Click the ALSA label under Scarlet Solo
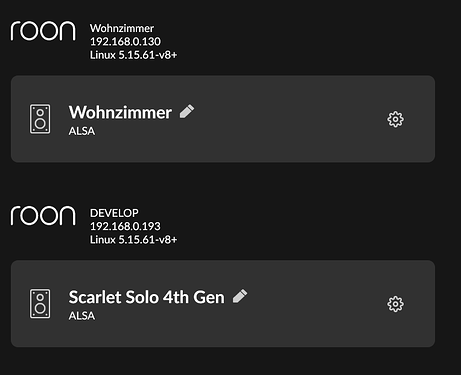461x375 pixels. coord(82,316)
